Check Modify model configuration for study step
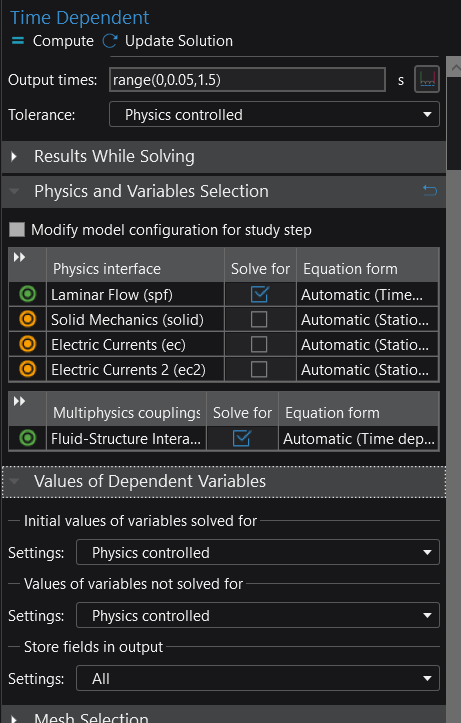461x723 pixels. 17,230
